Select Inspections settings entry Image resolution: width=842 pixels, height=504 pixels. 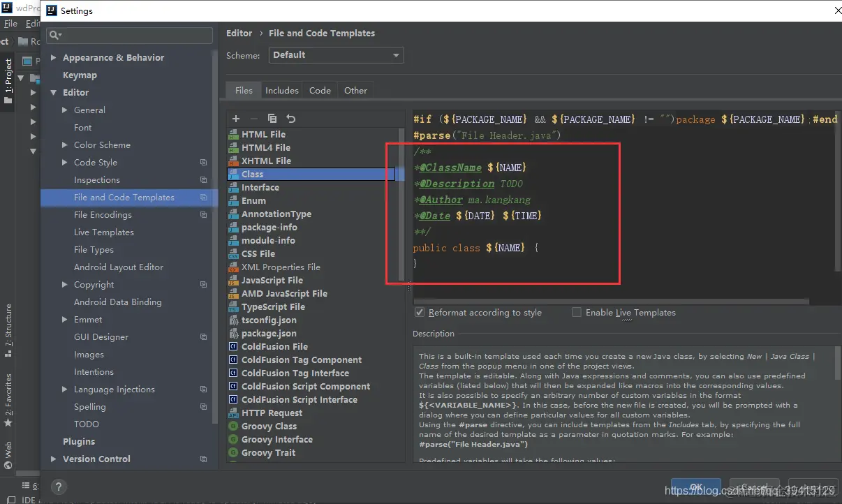click(x=97, y=180)
